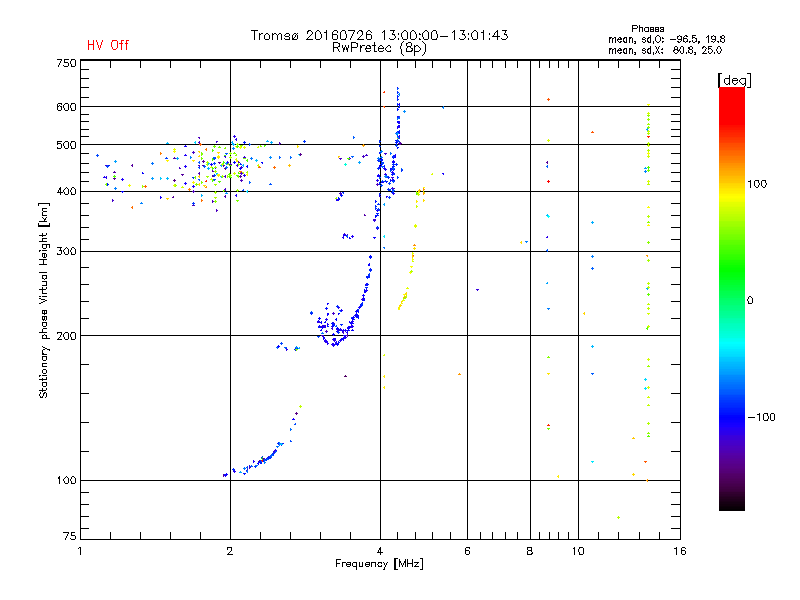Click the y-axis tick label '75'
Viewport: 800px width, 600px height.
tap(70, 536)
